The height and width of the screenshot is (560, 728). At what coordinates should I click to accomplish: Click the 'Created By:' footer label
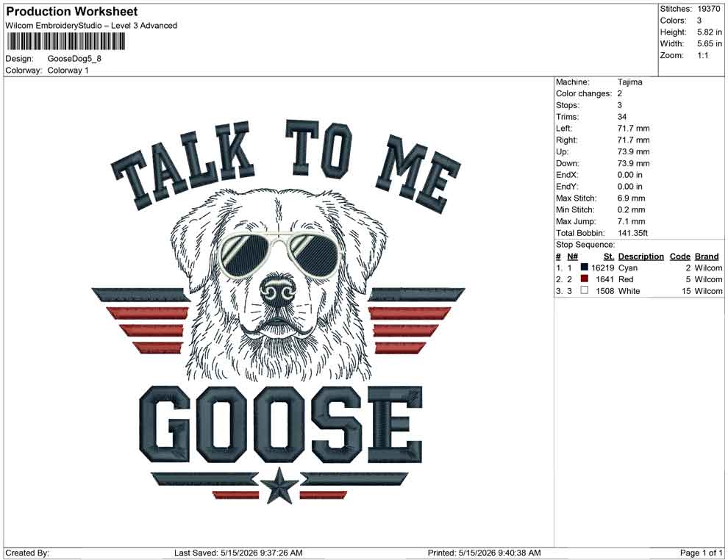click(27, 553)
